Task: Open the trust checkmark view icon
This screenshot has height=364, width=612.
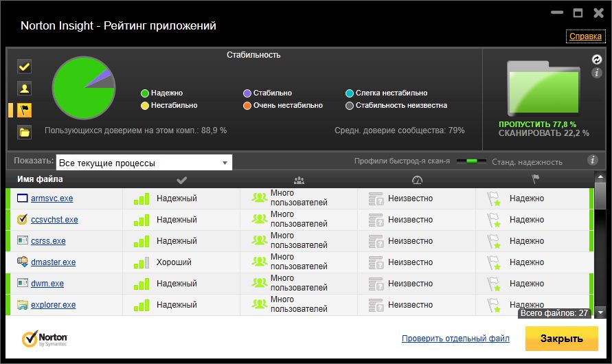Action: click(24, 67)
